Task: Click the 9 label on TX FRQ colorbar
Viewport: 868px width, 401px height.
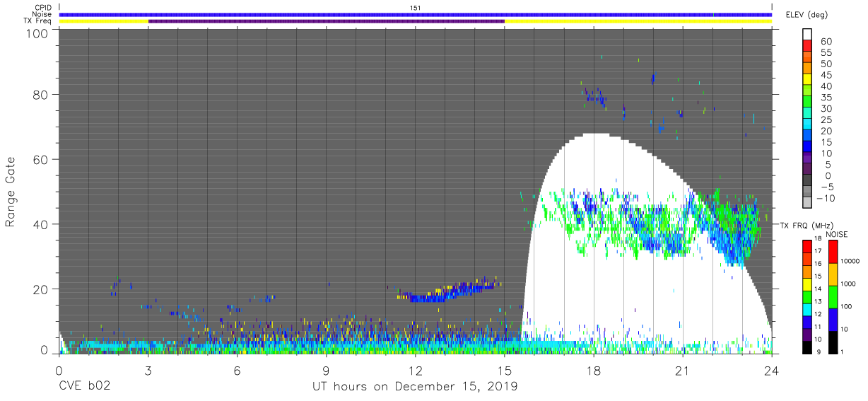Action: pyautogui.click(x=819, y=351)
